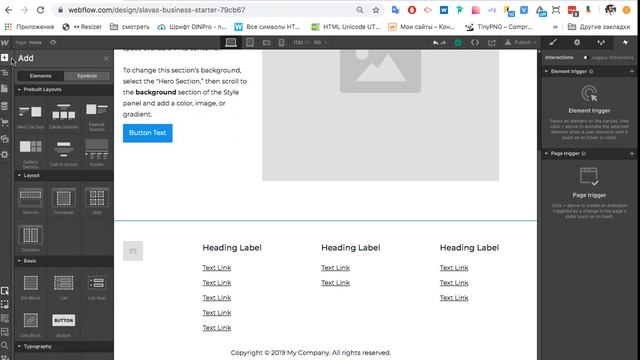Add a List element

(x=64, y=287)
